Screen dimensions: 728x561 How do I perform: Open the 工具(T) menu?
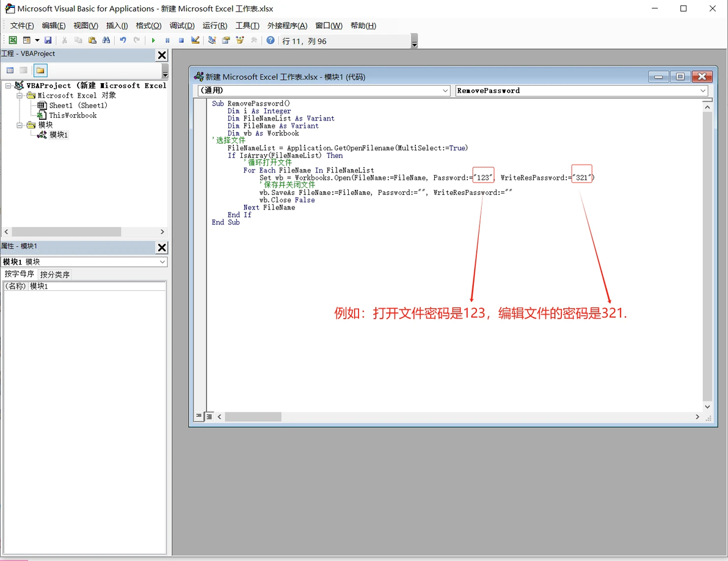point(247,26)
